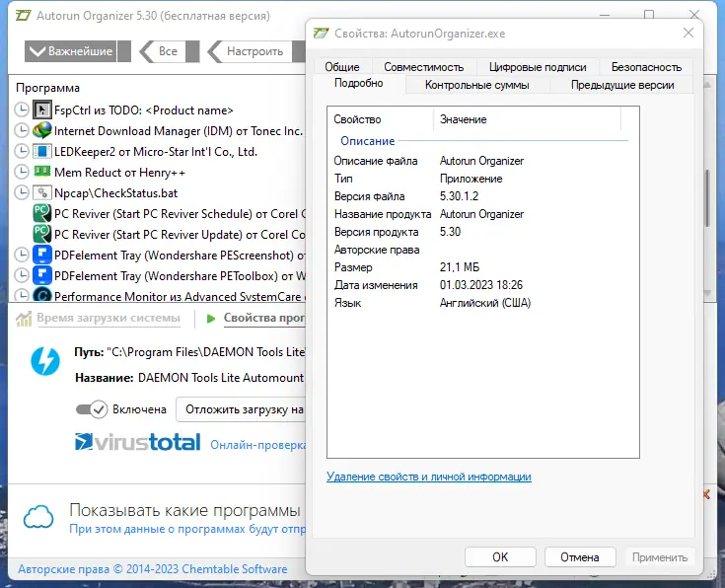Click the PDFelement PEScreenshot entry icon
The image size is (725, 588).
(x=42, y=255)
